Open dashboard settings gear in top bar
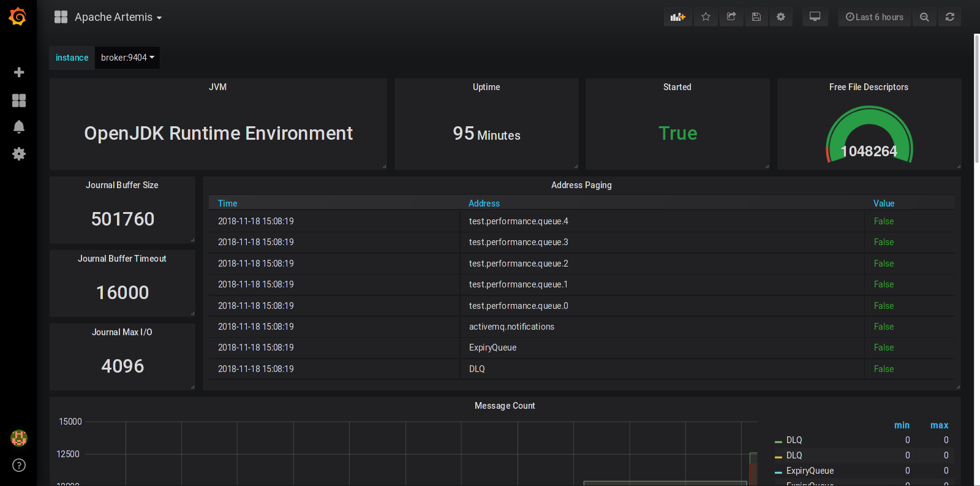The height and width of the screenshot is (486, 980). click(781, 17)
